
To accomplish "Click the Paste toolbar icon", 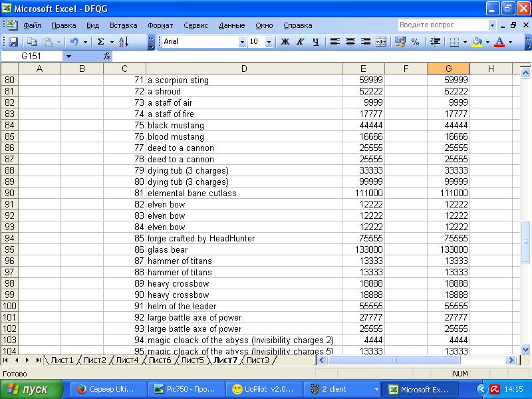I will click(x=48, y=42).
